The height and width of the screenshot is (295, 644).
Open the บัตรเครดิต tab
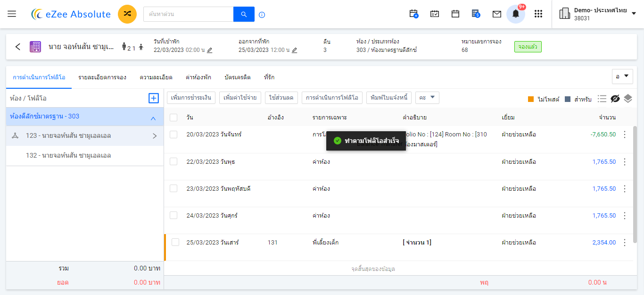(x=238, y=77)
